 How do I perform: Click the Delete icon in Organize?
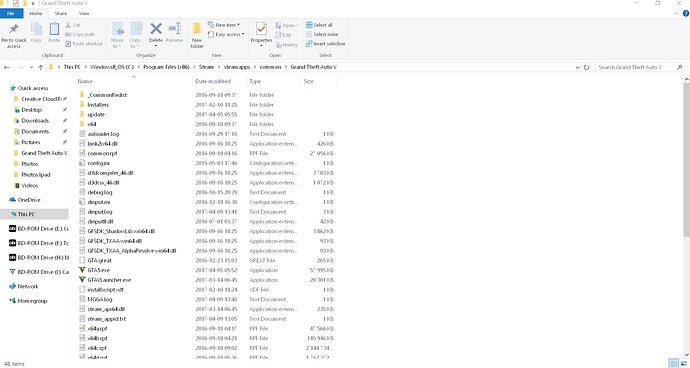pyautogui.click(x=156, y=29)
